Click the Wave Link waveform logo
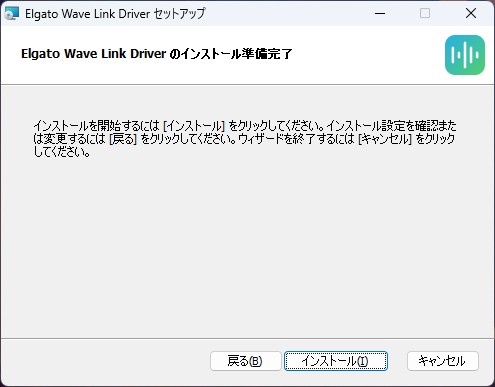The height and width of the screenshot is (387, 495). click(x=465, y=55)
